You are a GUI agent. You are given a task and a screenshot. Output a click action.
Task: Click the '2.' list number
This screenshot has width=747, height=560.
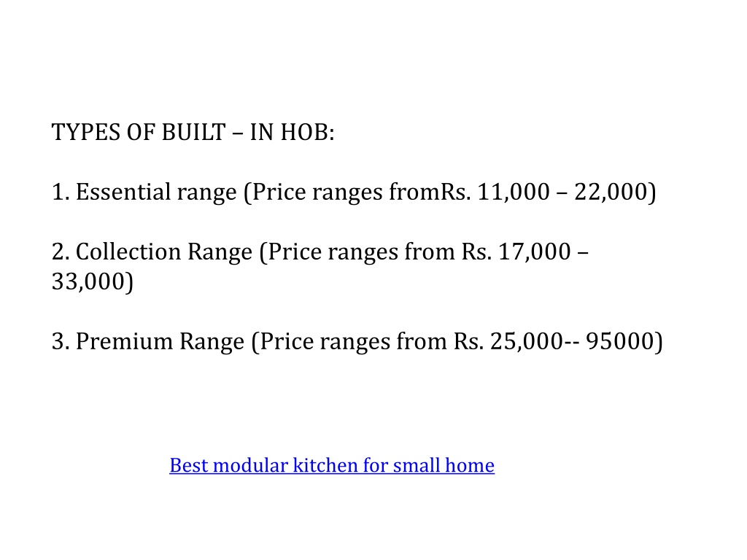coord(61,252)
